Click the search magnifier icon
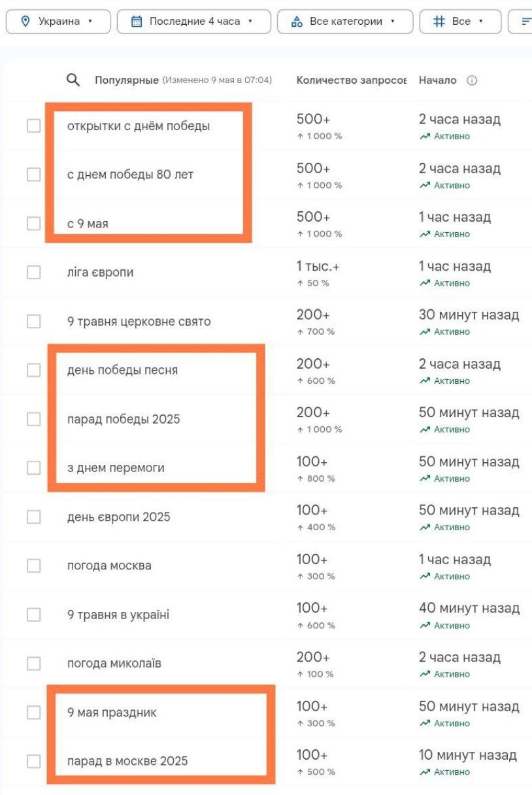This screenshot has height=795, width=532. 73,80
